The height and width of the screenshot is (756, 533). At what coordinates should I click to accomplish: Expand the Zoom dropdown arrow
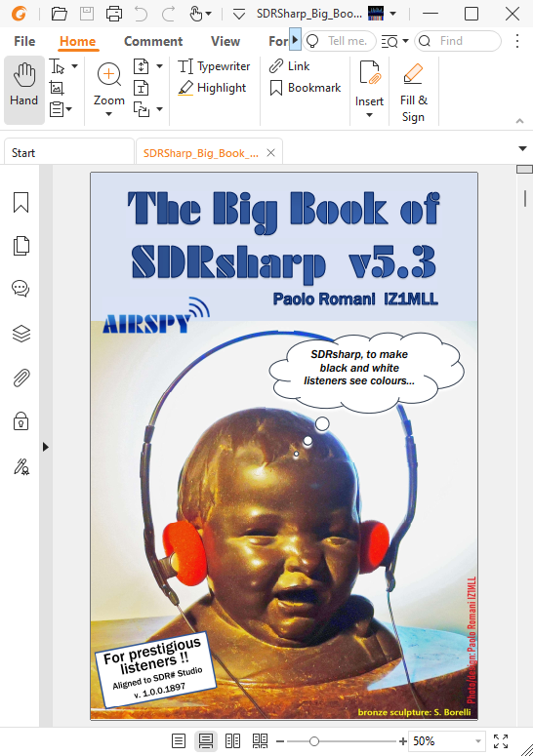tap(109, 114)
